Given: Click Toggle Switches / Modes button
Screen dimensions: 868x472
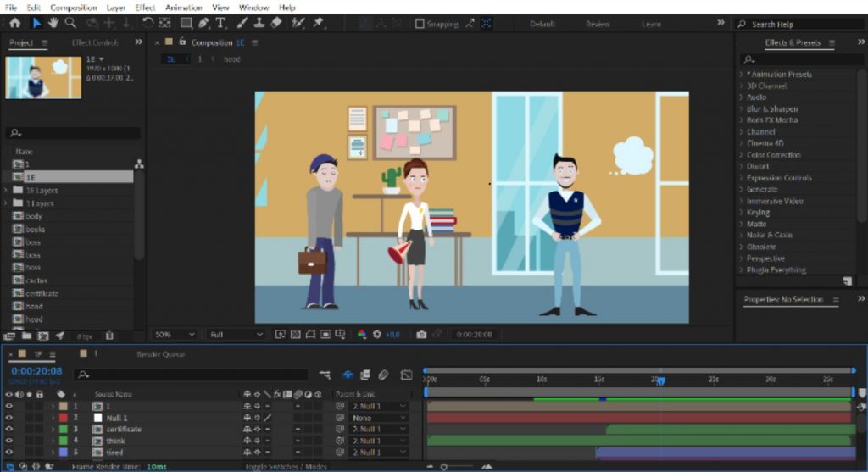Looking at the screenshot, I should pos(285,467).
